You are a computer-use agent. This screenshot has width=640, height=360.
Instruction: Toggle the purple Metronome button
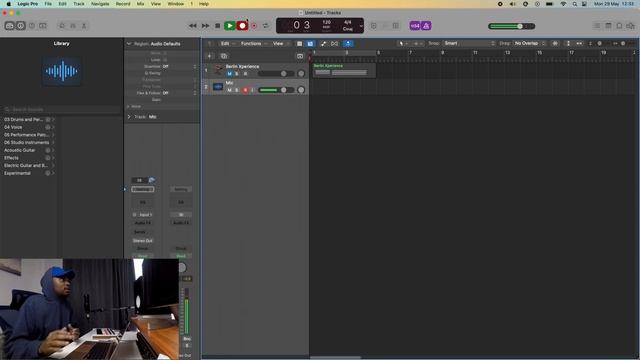pos(426,26)
